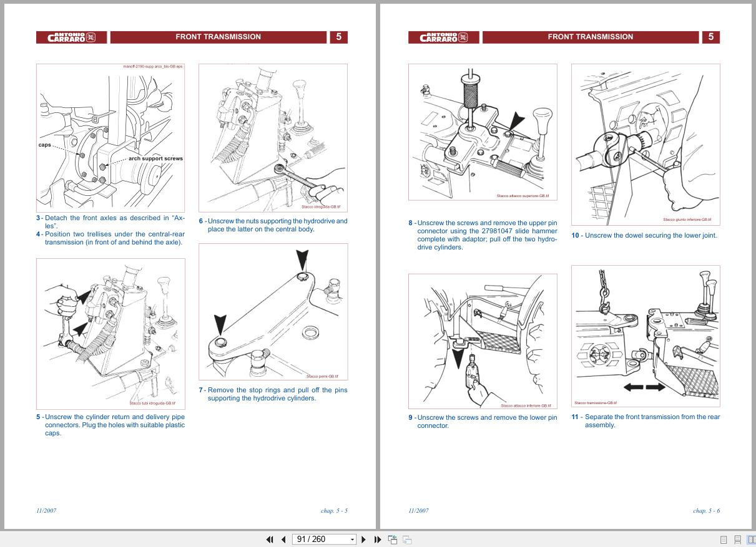Jump to the last page
This screenshot has height=547, width=756.
[x=377, y=540]
